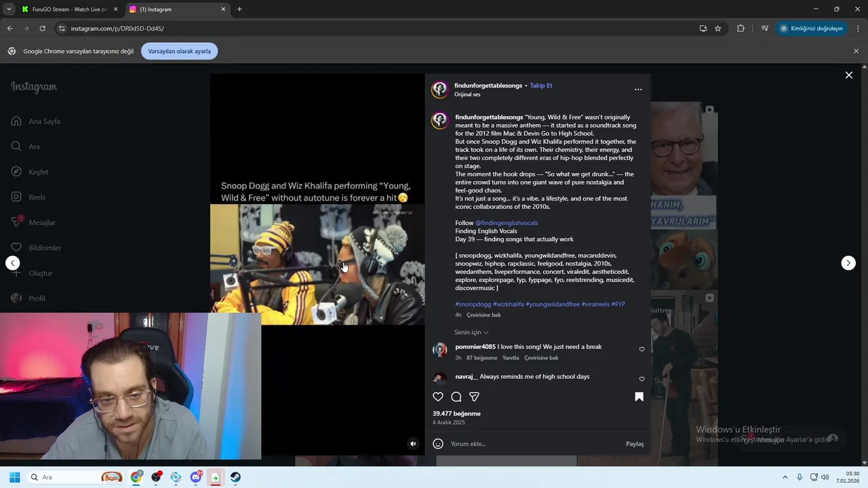The height and width of the screenshot is (488, 868).
Task: Open the #FYP hashtag
Action: [x=618, y=304]
